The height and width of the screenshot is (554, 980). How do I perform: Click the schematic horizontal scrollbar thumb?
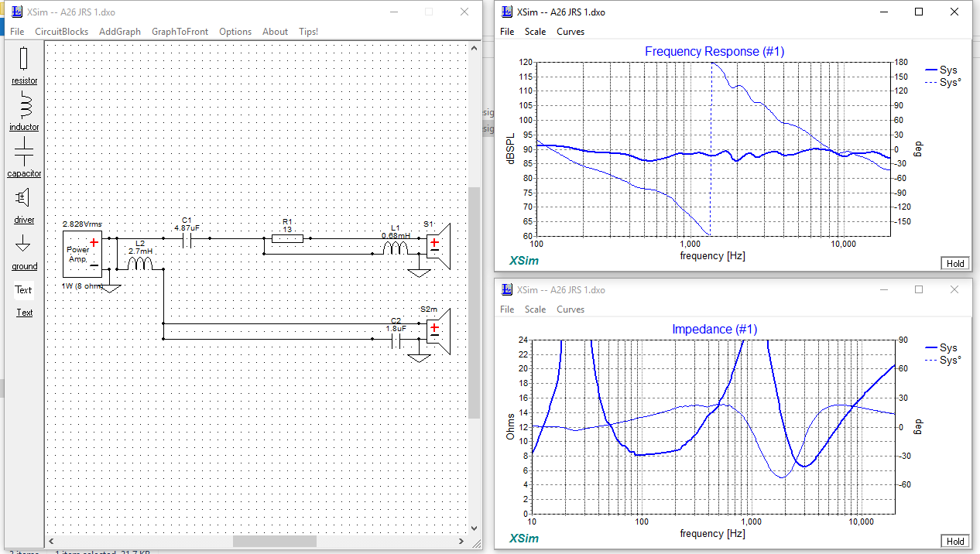pyautogui.click(x=275, y=542)
